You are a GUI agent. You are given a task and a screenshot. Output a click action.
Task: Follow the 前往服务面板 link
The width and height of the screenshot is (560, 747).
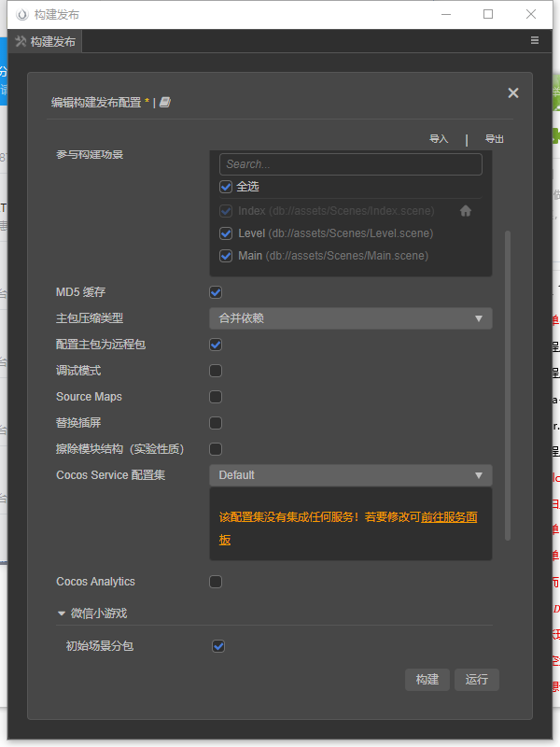(449, 517)
